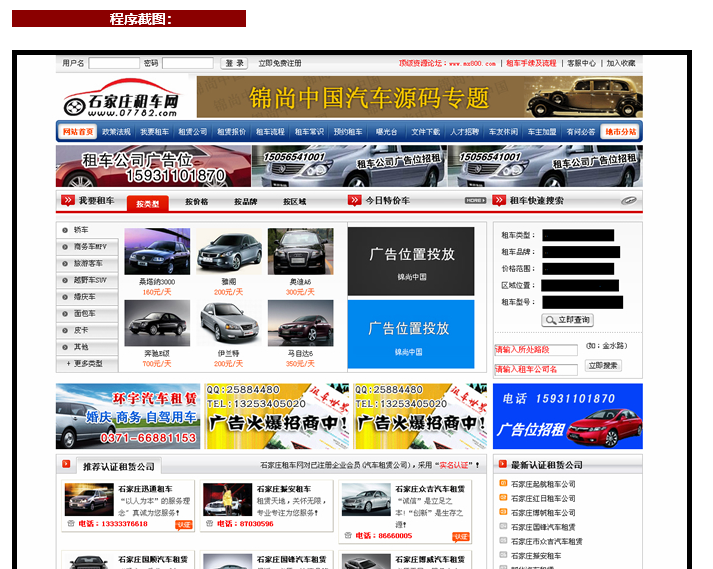This screenshot has width=713, height=569.
Task: Click the bullet icon next to 皮卡
Action: point(65,331)
